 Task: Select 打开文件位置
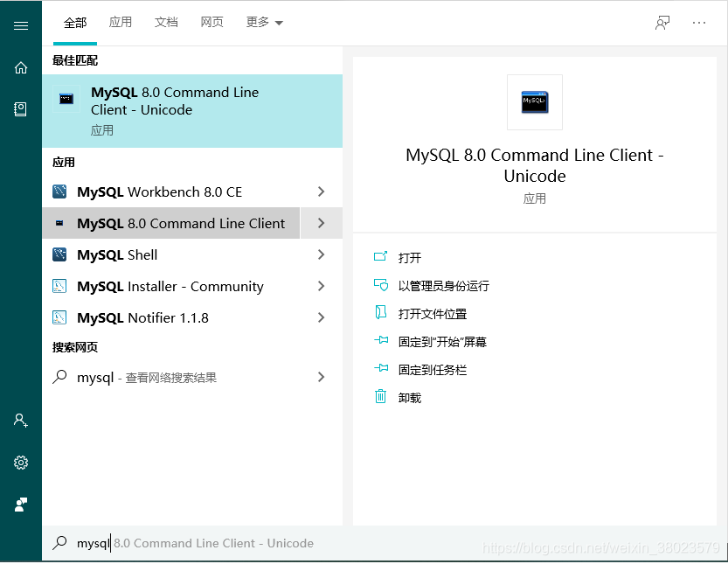[x=433, y=314]
